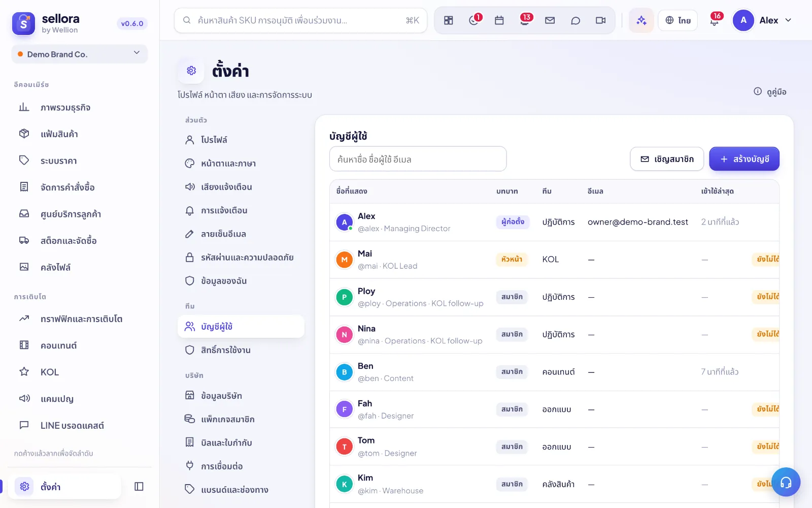Viewport: 812px width, 508px height.
Task: Select โปรไฟล์ in settings menu
Action: point(241,140)
